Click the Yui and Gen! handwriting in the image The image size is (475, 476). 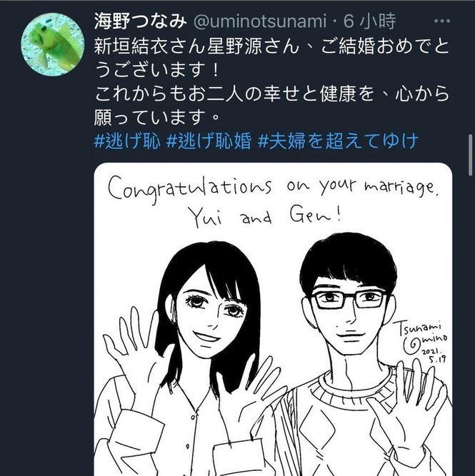[265, 216]
